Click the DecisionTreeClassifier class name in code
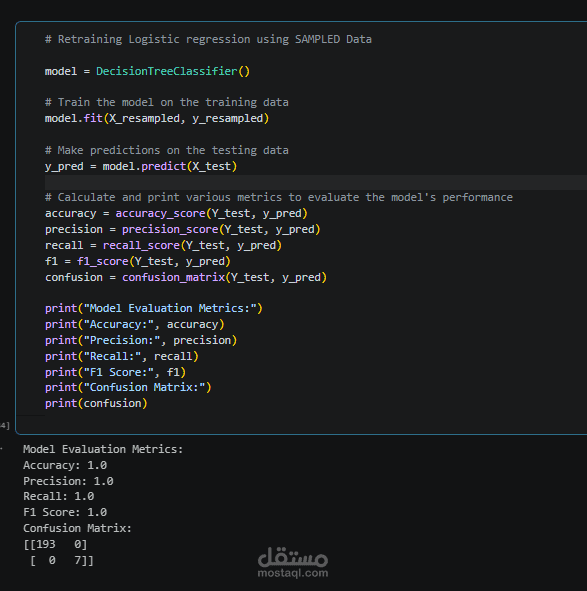The image size is (587, 591). pos(167,71)
